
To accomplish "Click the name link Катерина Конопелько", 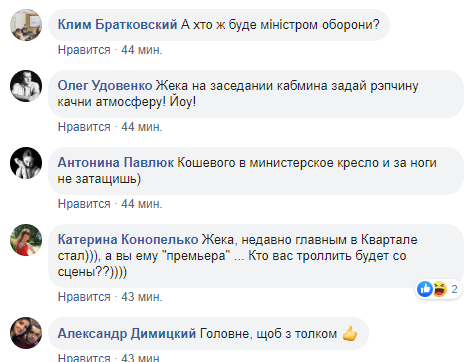I will coord(128,240).
